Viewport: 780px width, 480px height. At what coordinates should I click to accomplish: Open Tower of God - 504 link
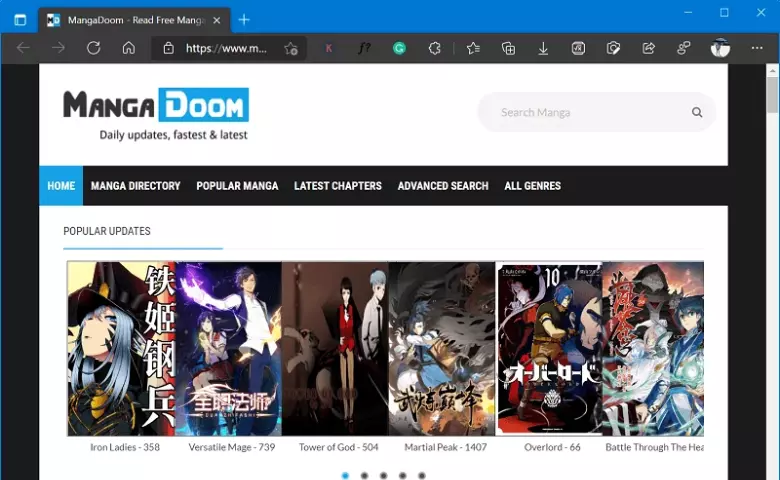[339, 447]
